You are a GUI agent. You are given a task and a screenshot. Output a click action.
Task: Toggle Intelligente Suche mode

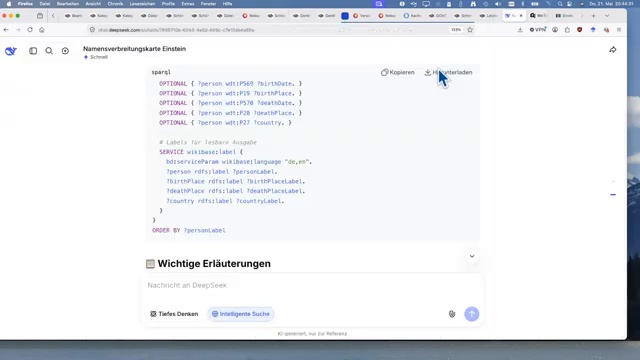pyautogui.click(x=241, y=314)
